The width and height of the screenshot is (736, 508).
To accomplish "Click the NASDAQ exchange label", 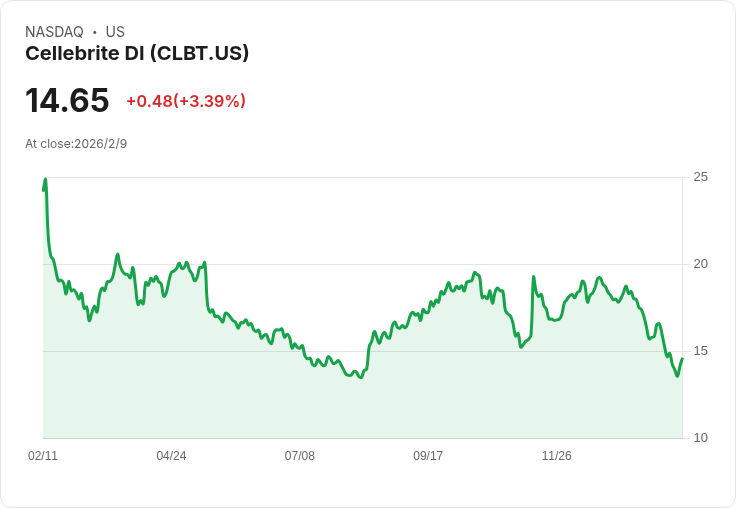I will tap(54, 32).
